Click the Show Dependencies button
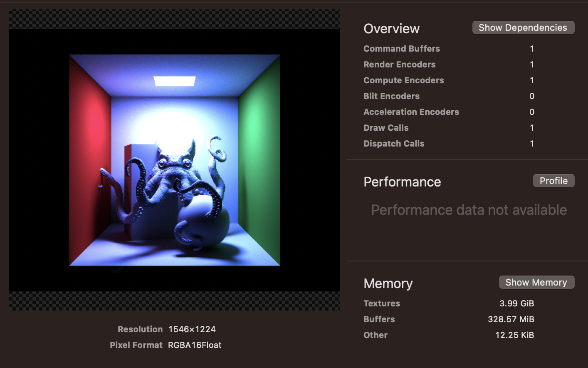 523,28
